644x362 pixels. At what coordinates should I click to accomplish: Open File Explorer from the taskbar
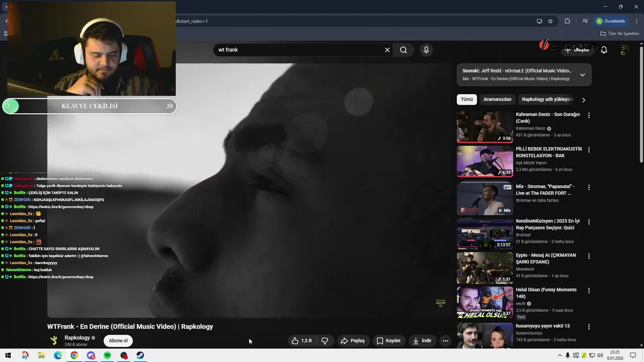coord(41,355)
